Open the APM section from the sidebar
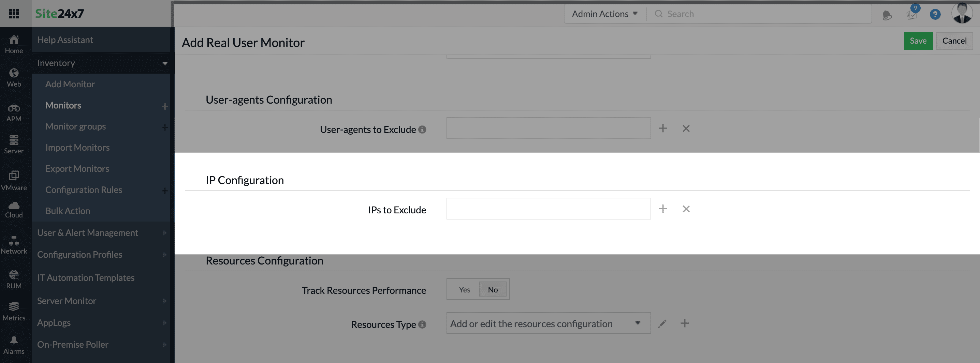This screenshot has width=980, height=363. click(14, 112)
